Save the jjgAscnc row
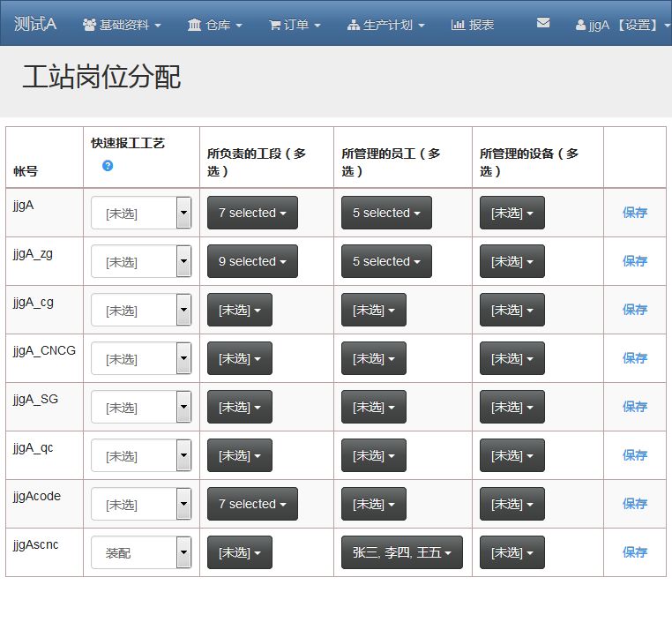This screenshot has width=672, height=630. (634, 552)
